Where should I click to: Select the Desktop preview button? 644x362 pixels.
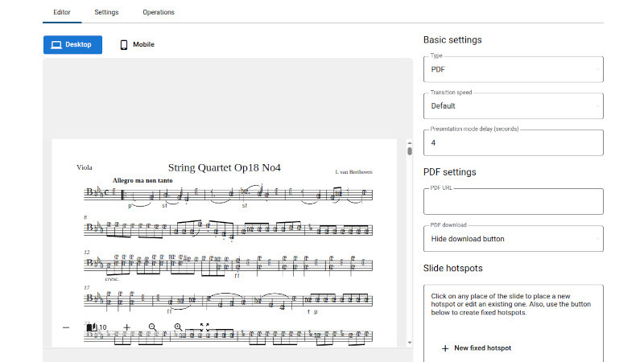(72, 45)
